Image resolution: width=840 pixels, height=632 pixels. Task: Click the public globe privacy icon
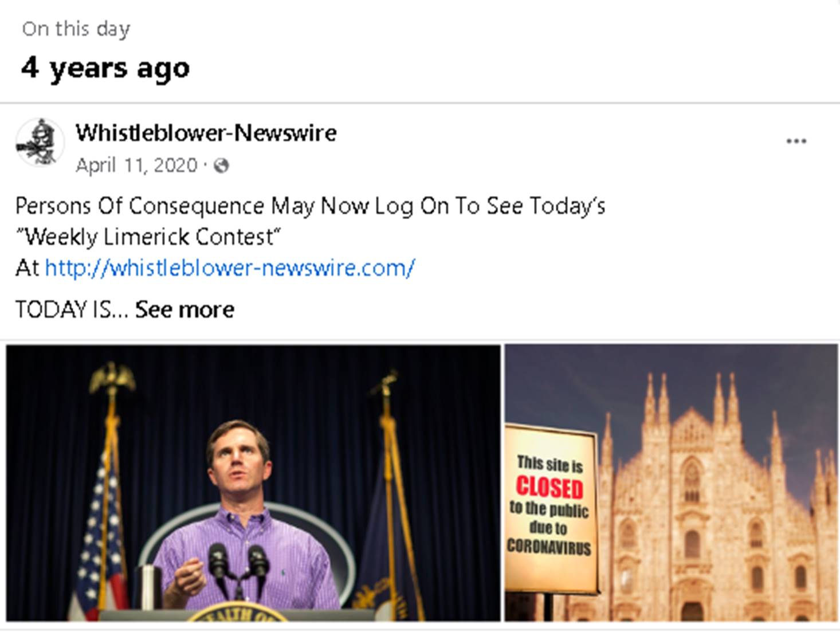(221, 166)
